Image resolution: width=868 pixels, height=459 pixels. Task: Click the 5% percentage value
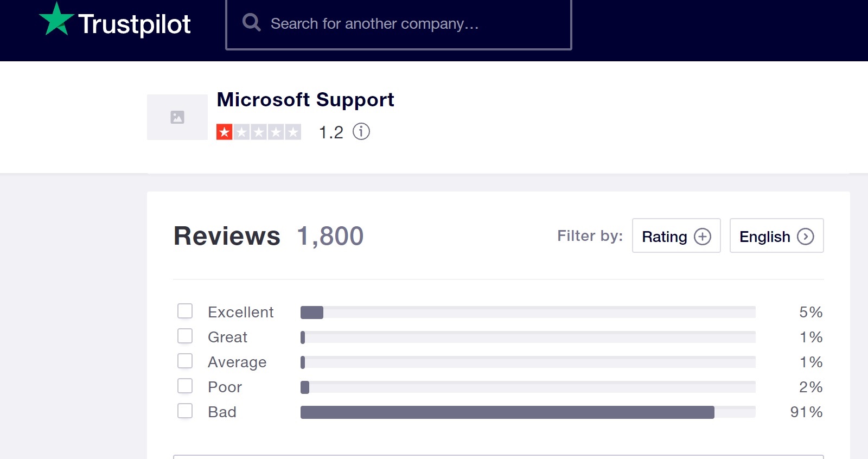pos(811,312)
